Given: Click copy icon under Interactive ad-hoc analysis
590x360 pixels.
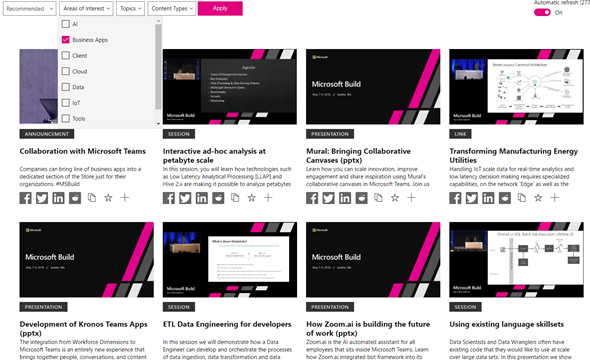Looking at the screenshot, I should pos(235,198).
